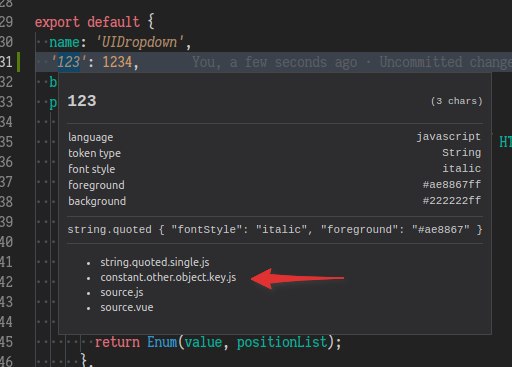This screenshot has width=512, height=367.
Task: Click the 'string.quoted' theme rule line
Action: [275, 230]
